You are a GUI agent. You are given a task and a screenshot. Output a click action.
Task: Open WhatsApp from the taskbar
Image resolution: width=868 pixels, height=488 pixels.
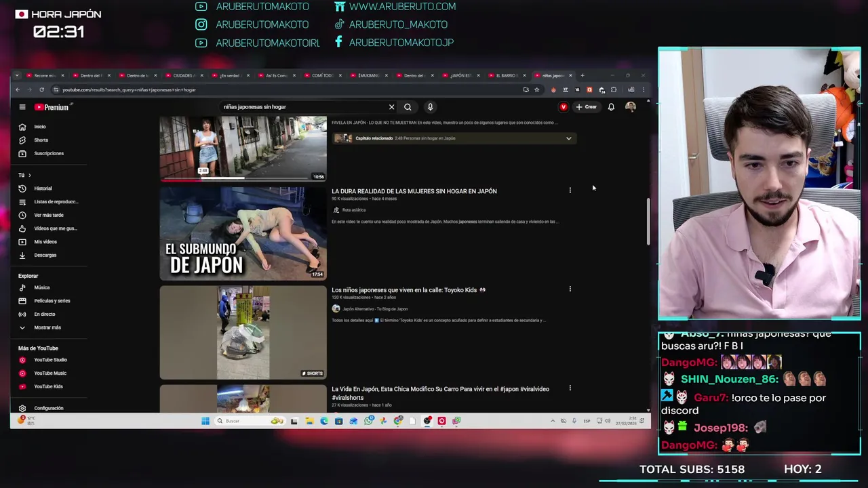coord(368,421)
